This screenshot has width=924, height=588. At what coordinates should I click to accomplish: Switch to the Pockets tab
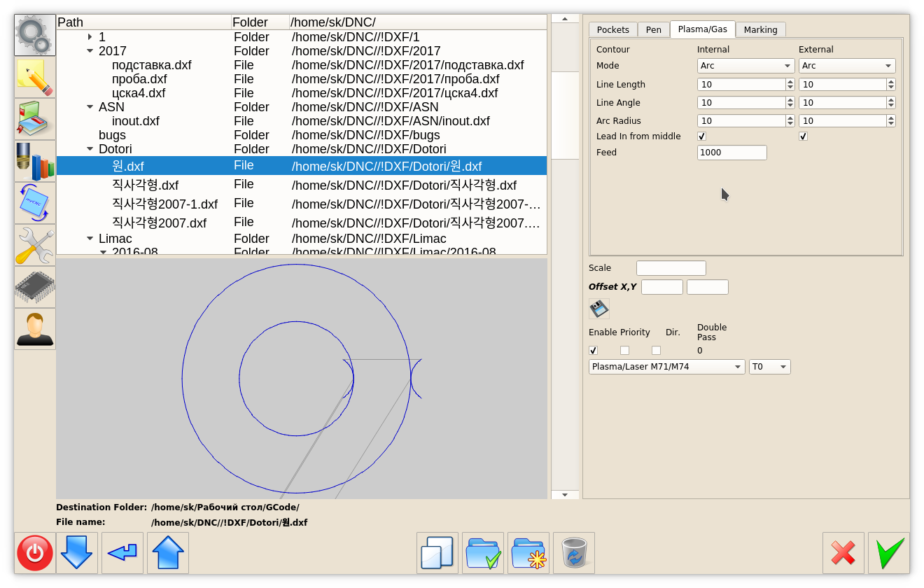pyautogui.click(x=613, y=29)
